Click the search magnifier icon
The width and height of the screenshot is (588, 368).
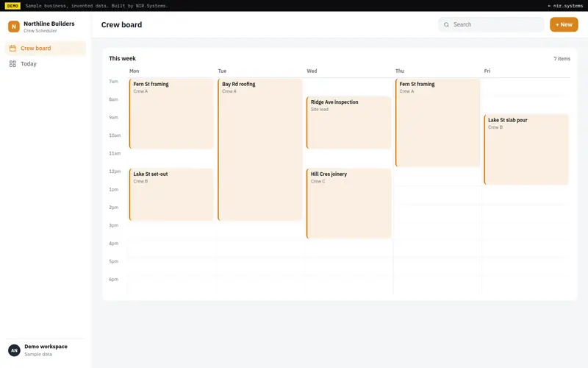[x=446, y=25]
